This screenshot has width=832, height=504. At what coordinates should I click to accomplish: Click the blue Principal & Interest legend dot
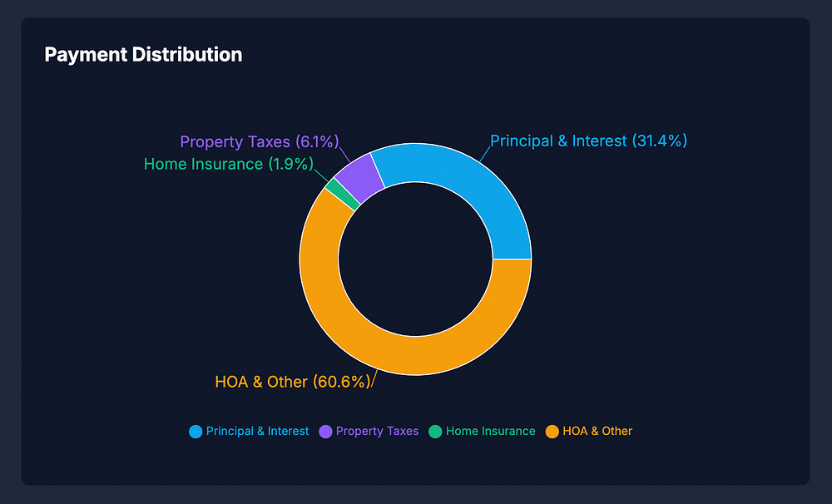pyautogui.click(x=196, y=432)
